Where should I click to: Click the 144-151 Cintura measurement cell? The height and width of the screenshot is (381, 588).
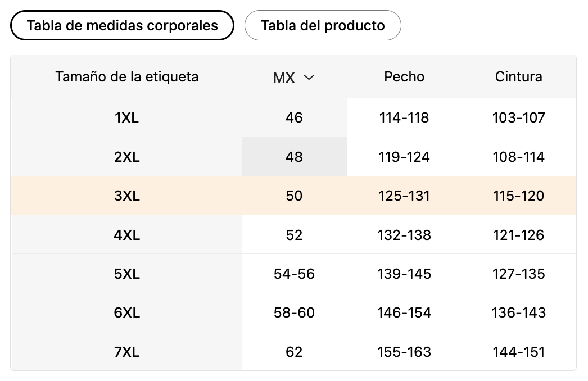pos(519,352)
